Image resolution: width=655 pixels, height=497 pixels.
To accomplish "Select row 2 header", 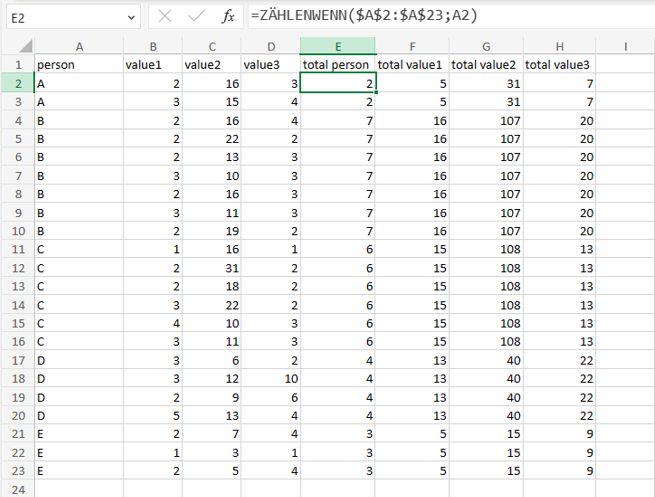I will click(x=18, y=84).
